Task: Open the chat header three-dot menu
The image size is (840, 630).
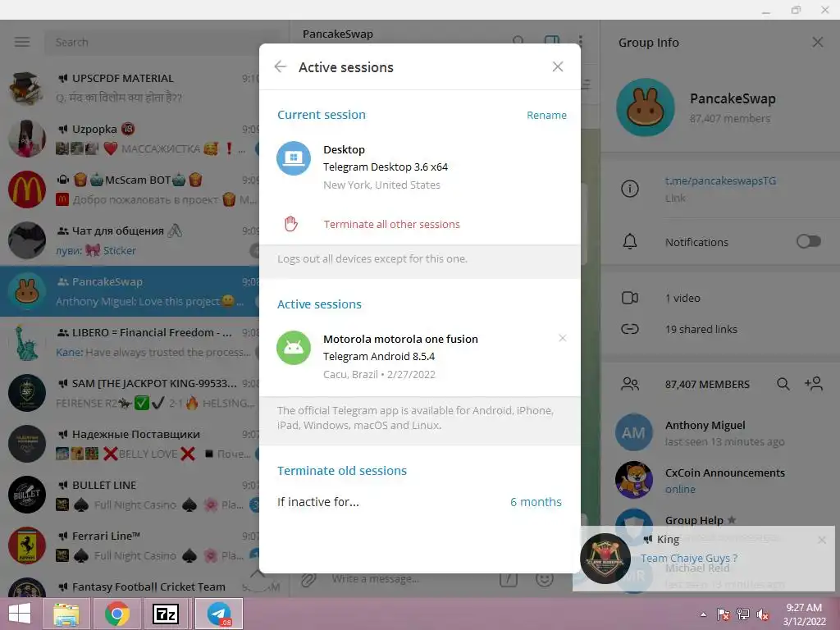Action: (x=581, y=41)
